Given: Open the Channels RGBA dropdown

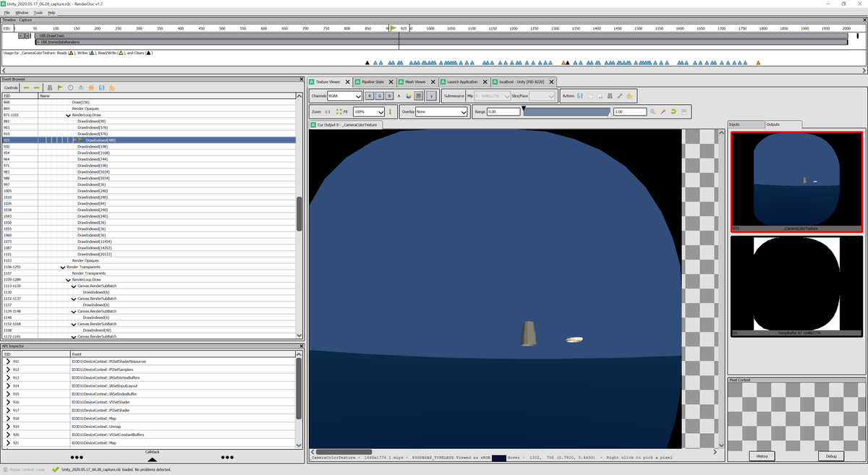Looking at the screenshot, I should (344, 95).
